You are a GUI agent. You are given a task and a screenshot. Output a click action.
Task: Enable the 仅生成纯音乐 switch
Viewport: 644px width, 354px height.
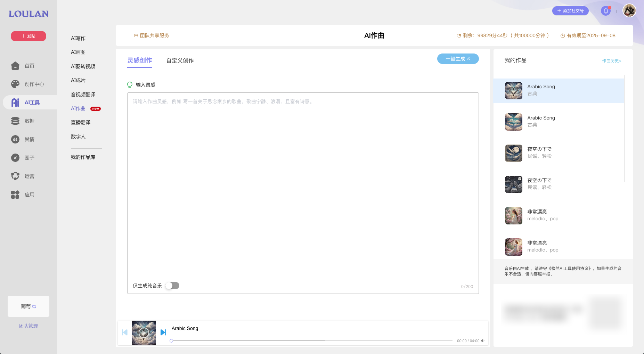172,285
